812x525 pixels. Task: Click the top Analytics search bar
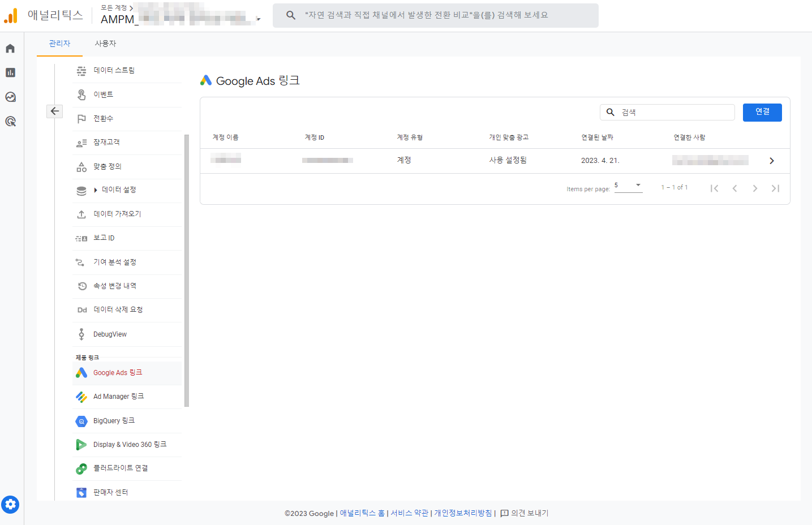tap(435, 15)
